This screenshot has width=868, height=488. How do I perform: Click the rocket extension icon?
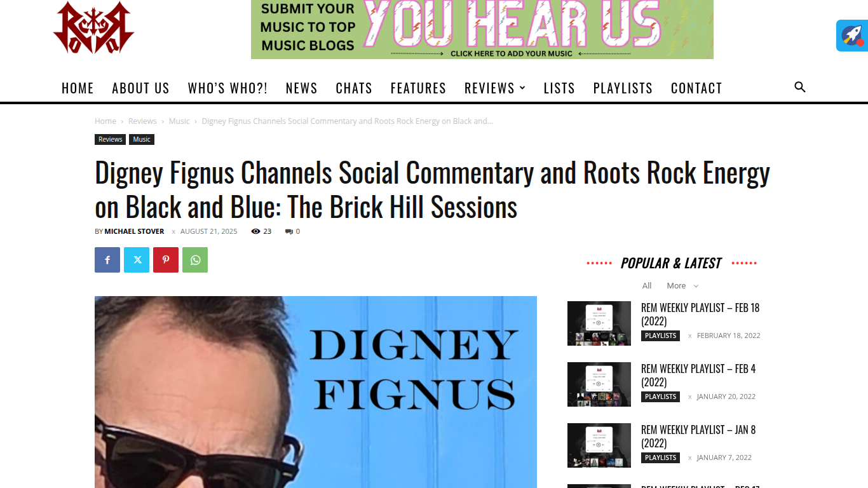click(852, 36)
